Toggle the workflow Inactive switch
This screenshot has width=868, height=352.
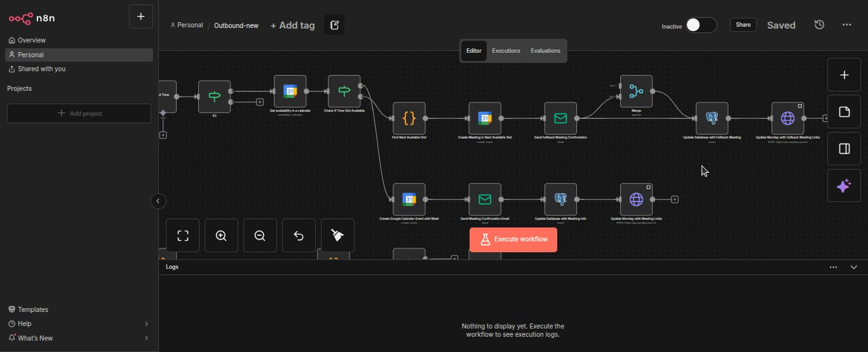pos(702,25)
